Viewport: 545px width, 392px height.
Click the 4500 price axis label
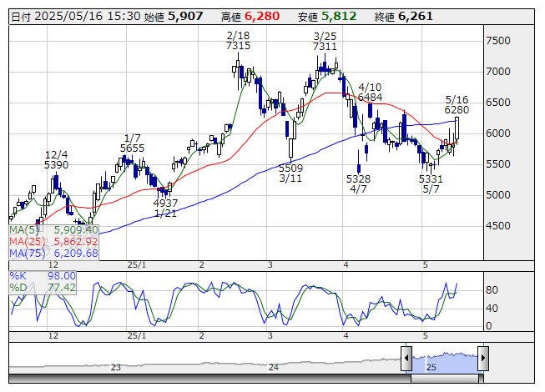pyautogui.click(x=498, y=226)
